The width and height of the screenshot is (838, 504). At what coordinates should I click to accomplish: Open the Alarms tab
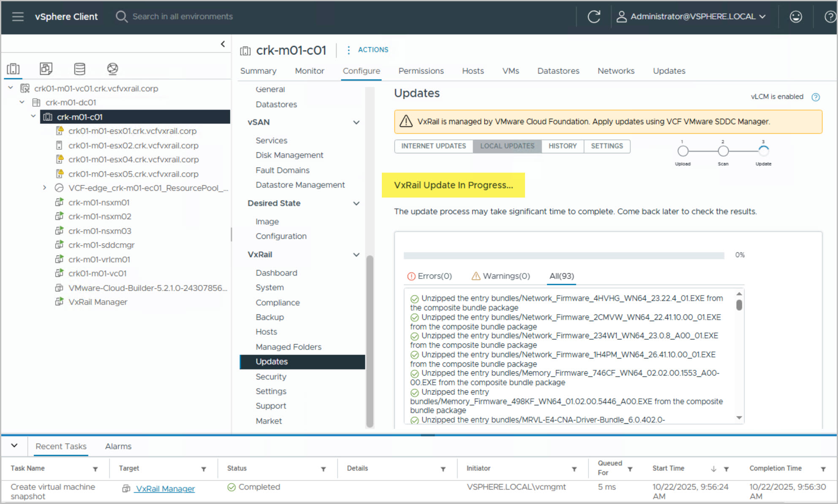[118, 446]
